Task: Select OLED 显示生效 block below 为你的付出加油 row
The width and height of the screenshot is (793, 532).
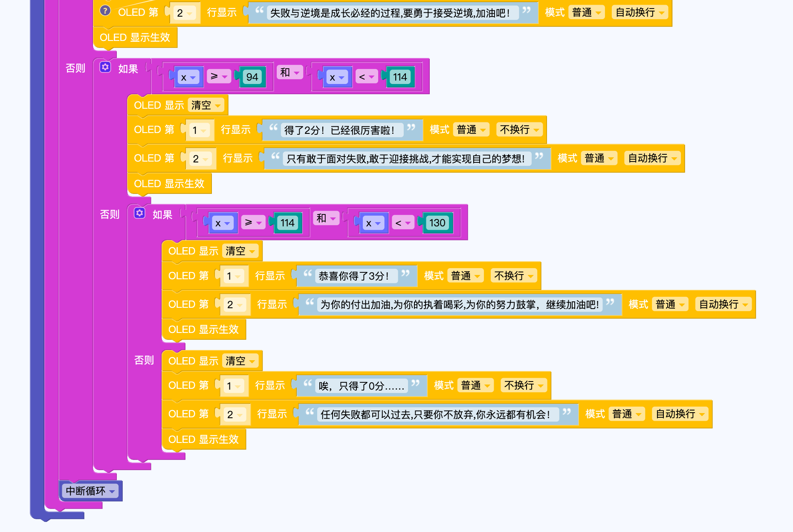Action: point(203,330)
